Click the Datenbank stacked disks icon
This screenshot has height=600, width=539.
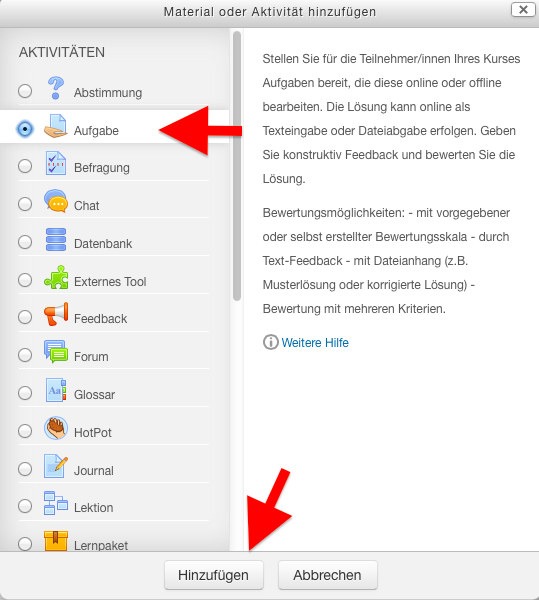[56, 239]
